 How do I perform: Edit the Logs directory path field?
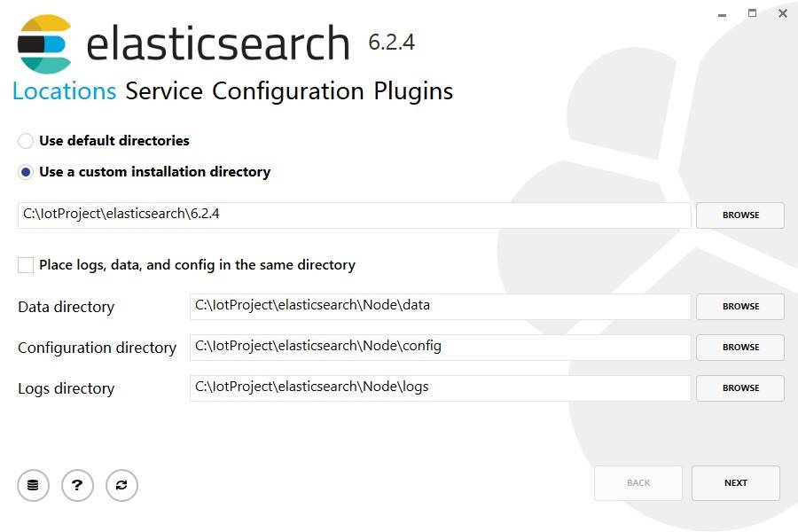tap(440, 388)
